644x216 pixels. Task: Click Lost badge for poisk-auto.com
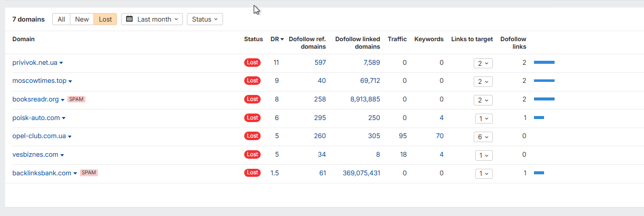253,118
